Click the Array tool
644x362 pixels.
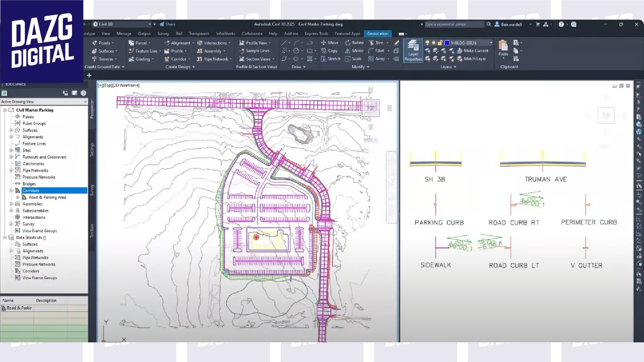tap(377, 59)
